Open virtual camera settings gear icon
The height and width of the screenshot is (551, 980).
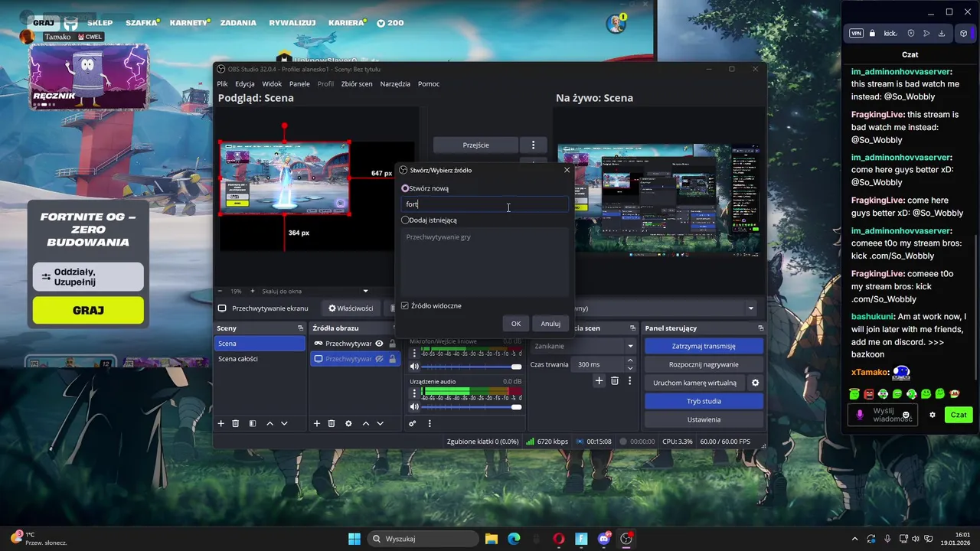click(755, 383)
